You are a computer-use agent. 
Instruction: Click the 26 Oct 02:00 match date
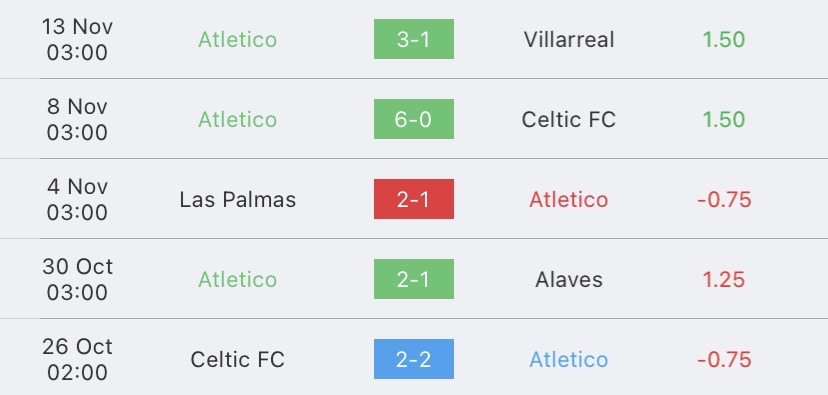77,360
